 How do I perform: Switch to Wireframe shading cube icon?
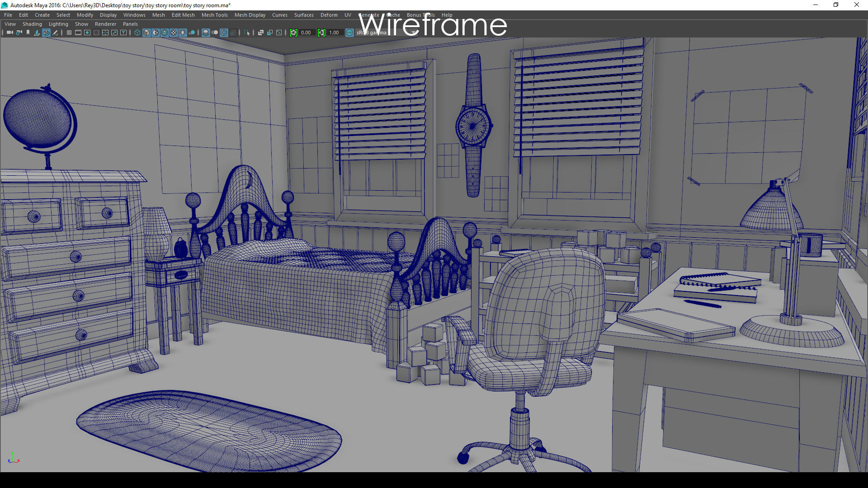coord(137,33)
